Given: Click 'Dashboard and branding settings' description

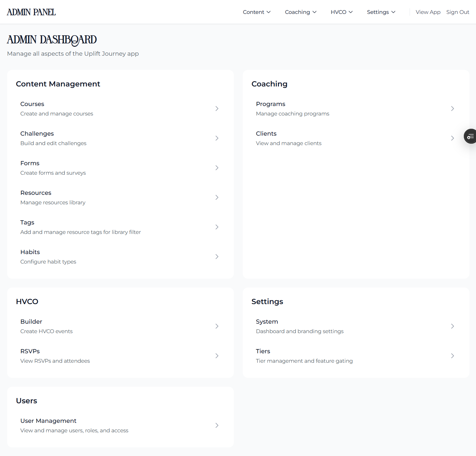Looking at the screenshot, I should click(300, 331).
